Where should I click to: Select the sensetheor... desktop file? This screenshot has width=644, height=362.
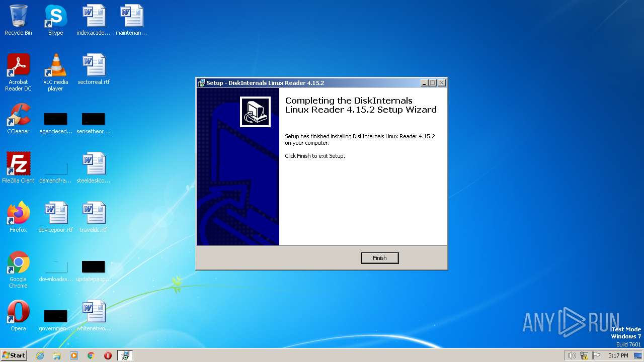click(x=94, y=123)
